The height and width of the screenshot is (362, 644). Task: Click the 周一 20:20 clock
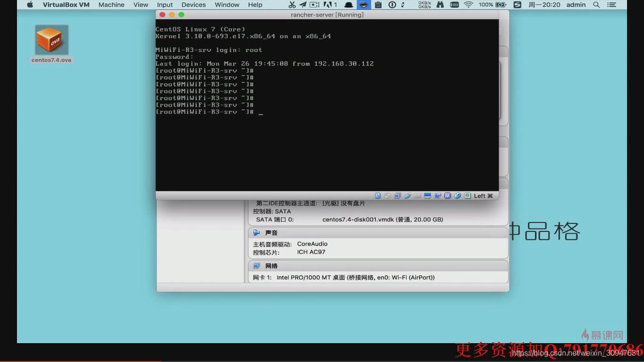(x=544, y=5)
